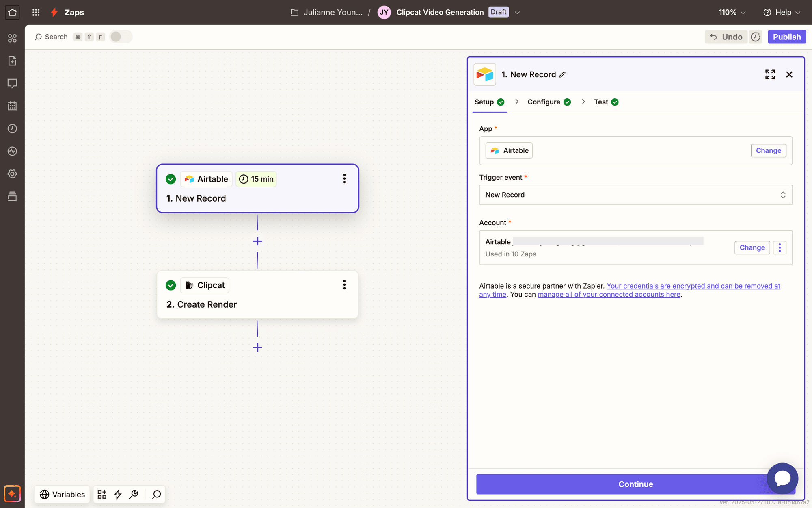Add a step after Create Render
The image size is (812, 508).
(x=257, y=347)
